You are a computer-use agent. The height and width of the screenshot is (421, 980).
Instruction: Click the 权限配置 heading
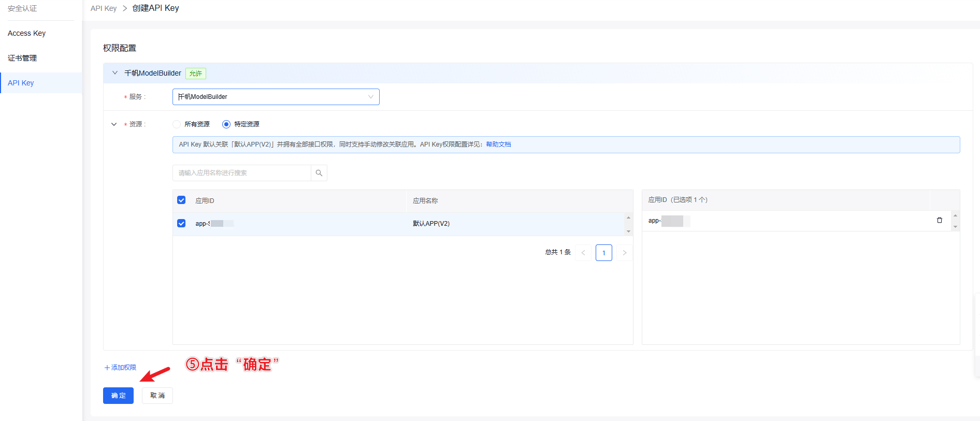pyautogui.click(x=120, y=48)
